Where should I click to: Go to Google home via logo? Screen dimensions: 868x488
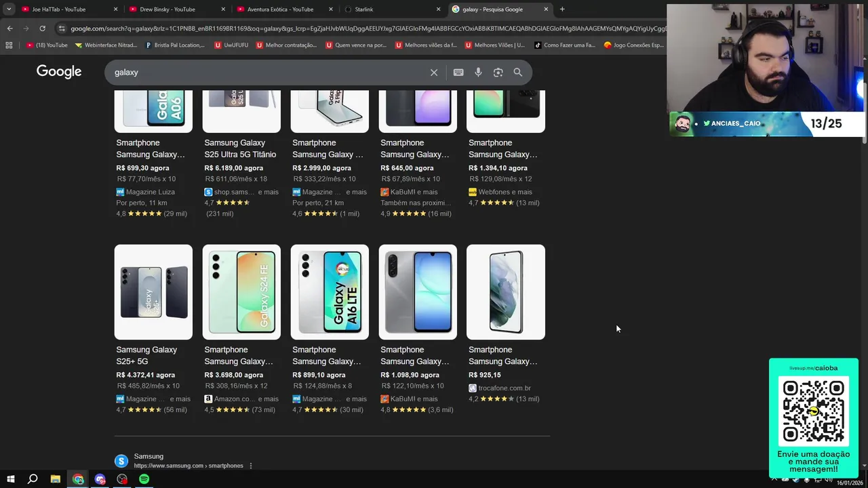[x=59, y=72]
